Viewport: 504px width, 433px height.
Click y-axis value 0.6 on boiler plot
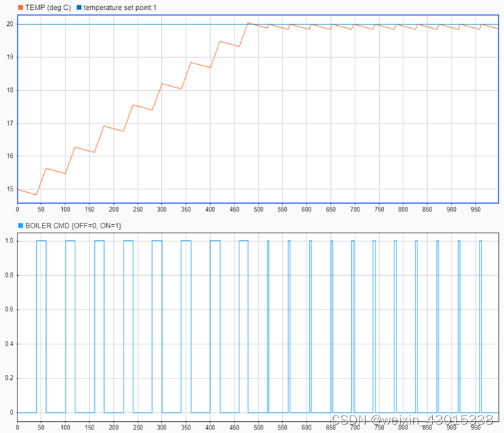[9, 309]
